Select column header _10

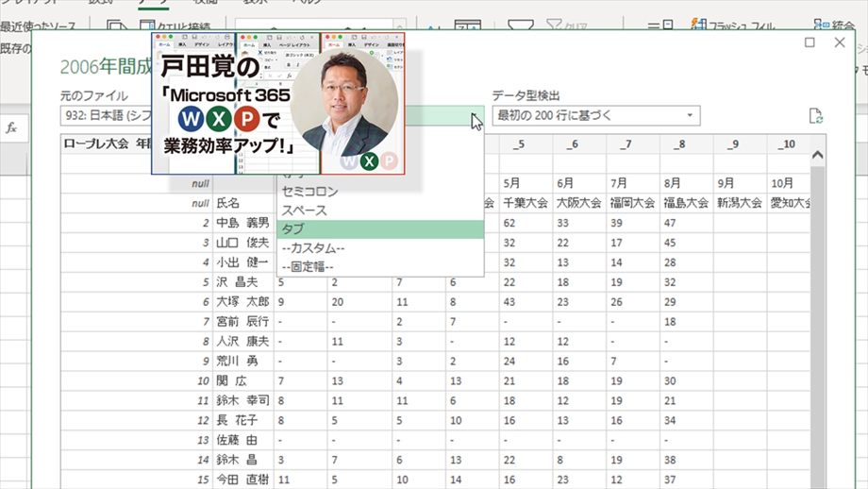click(789, 144)
